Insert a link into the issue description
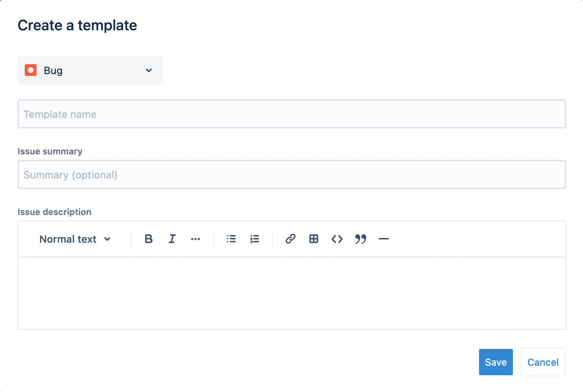This screenshot has height=392, width=583. point(290,239)
